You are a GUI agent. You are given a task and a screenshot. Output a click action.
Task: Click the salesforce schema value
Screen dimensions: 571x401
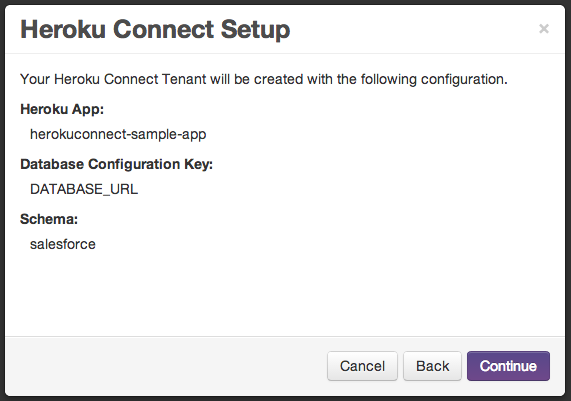(63, 244)
